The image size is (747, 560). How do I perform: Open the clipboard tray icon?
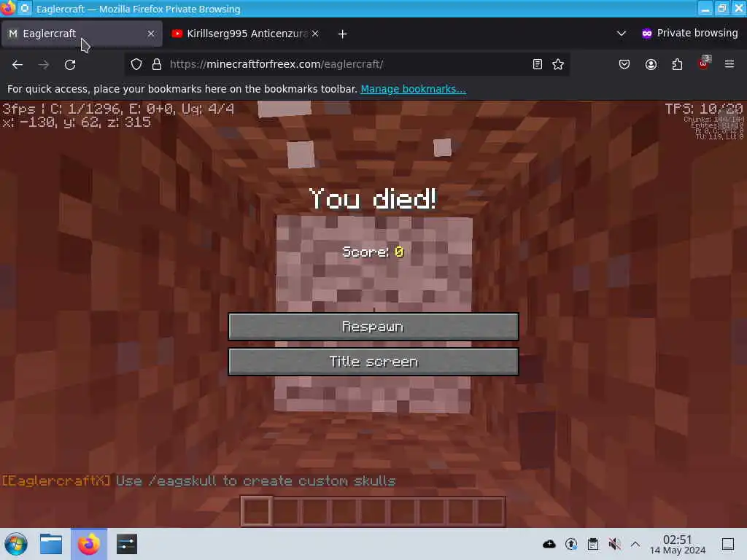[592, 544]
